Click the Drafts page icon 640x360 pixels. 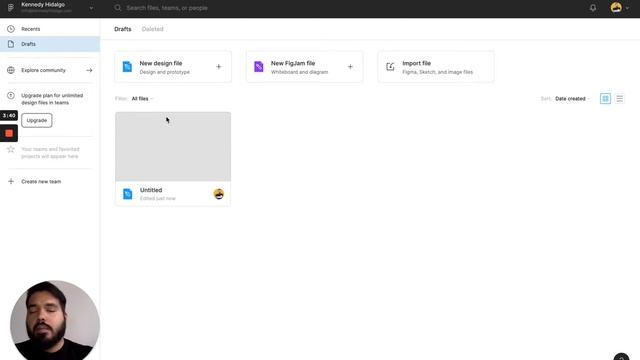pos(11,44)
